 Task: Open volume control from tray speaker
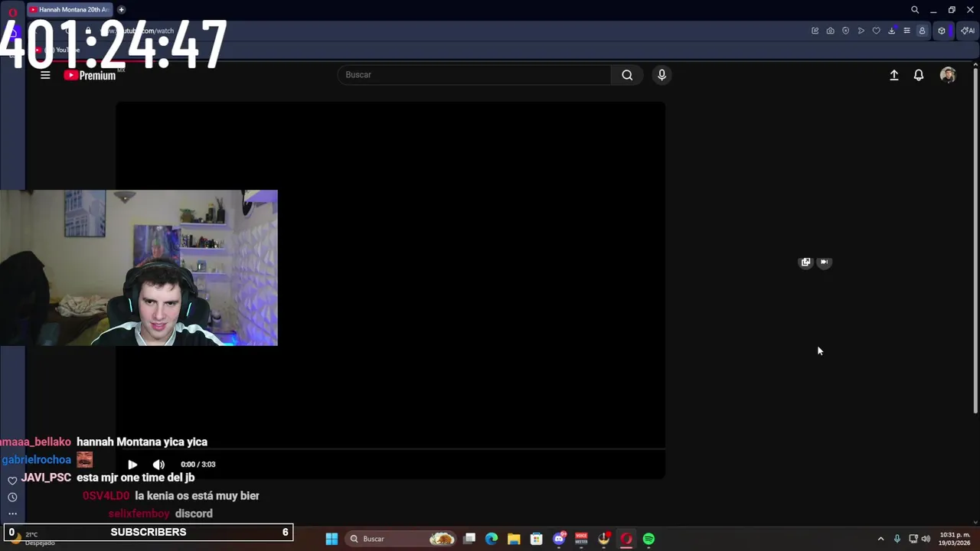(926, 539)
